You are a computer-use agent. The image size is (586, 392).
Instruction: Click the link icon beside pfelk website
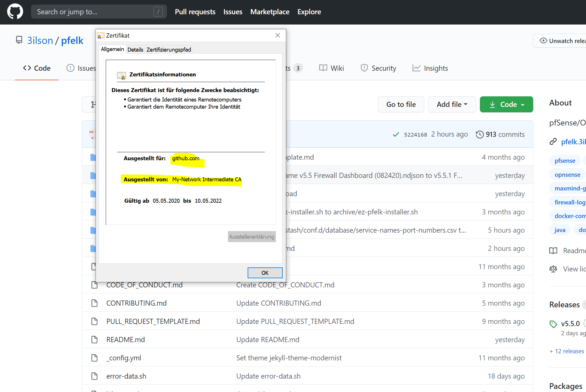click(x=553, y=142)
